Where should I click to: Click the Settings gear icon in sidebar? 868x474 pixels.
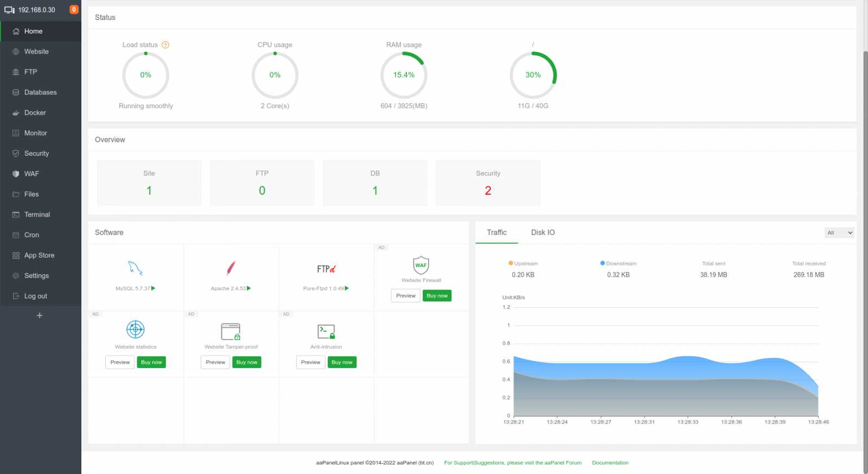16,276
